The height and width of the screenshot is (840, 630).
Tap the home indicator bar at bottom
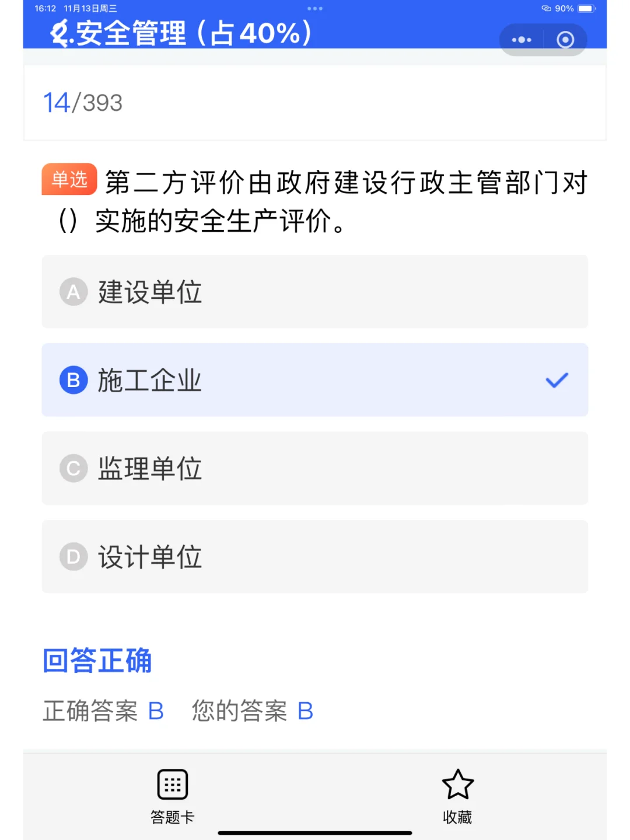click(315, 833)
